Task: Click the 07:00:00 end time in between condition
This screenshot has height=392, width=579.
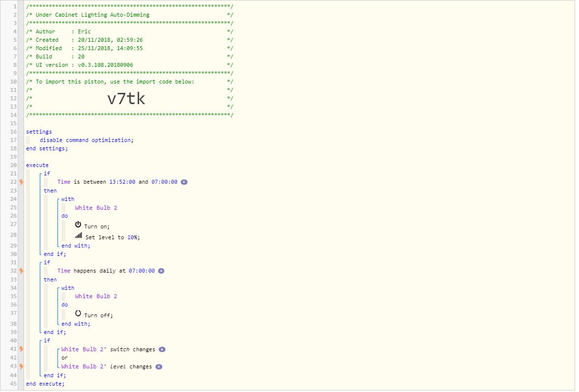Action: [164, 182]
